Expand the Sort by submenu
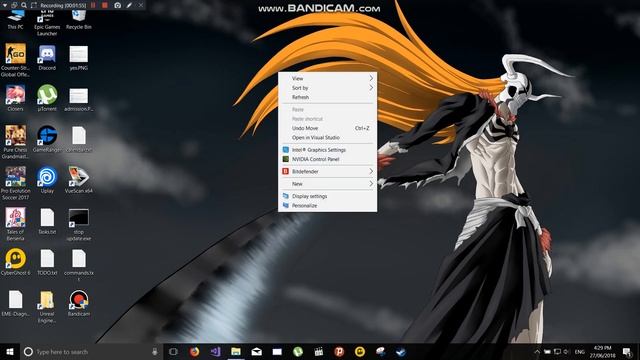Screen dimensions: 640x360 click(x=327, y=88)
